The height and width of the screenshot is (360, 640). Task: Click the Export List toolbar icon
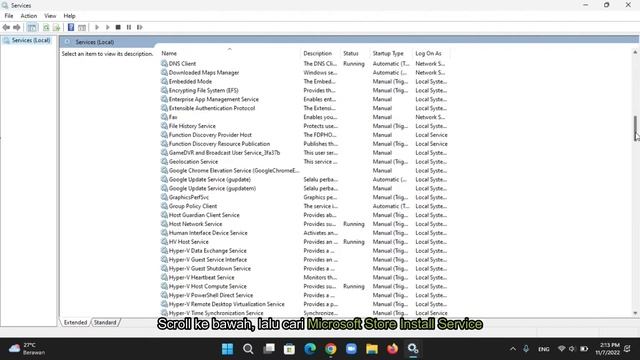point(57,27)
